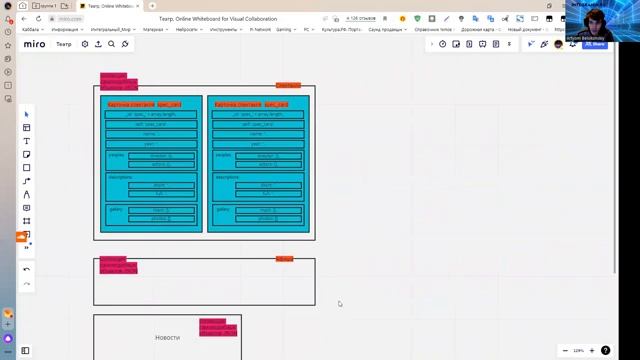640x360 pixels.
Task: Click the miro.com address field
Action: pos(70,19)
